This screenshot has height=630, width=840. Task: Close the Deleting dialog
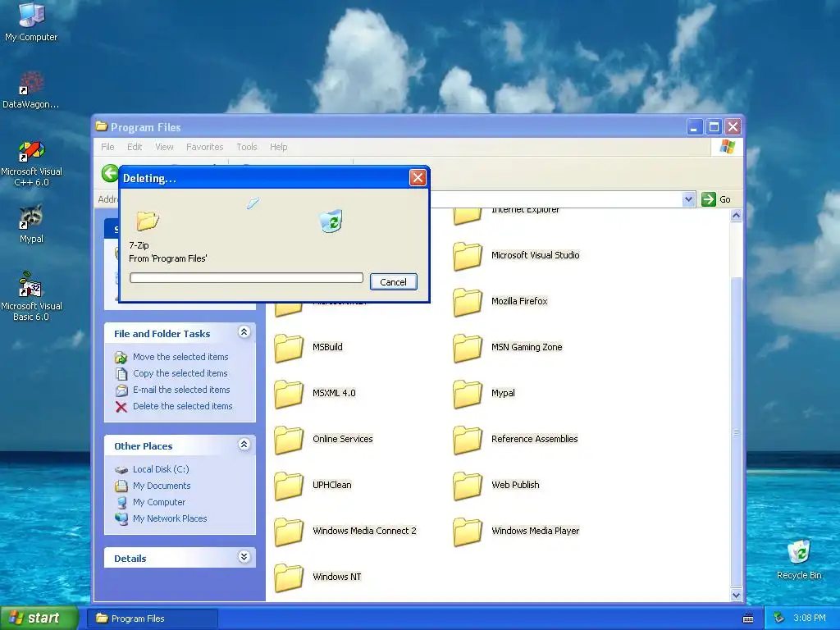tap(418, 177)
